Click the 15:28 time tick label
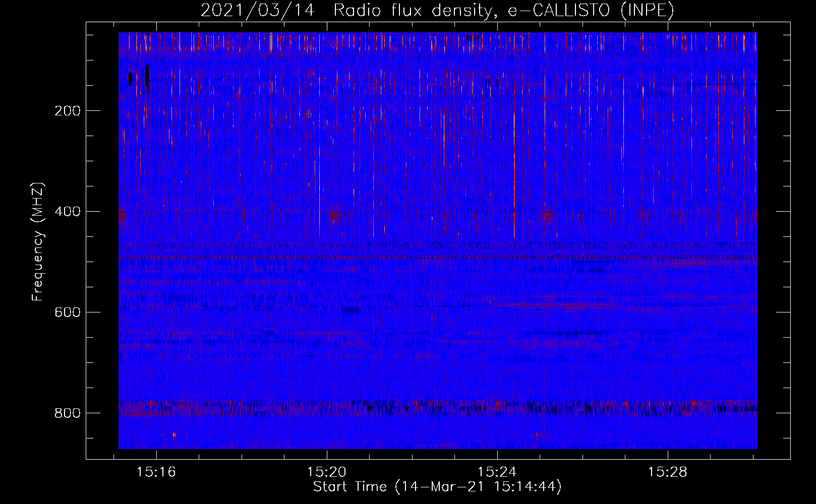This screenshot has width=816, height=504. point(668,472)
